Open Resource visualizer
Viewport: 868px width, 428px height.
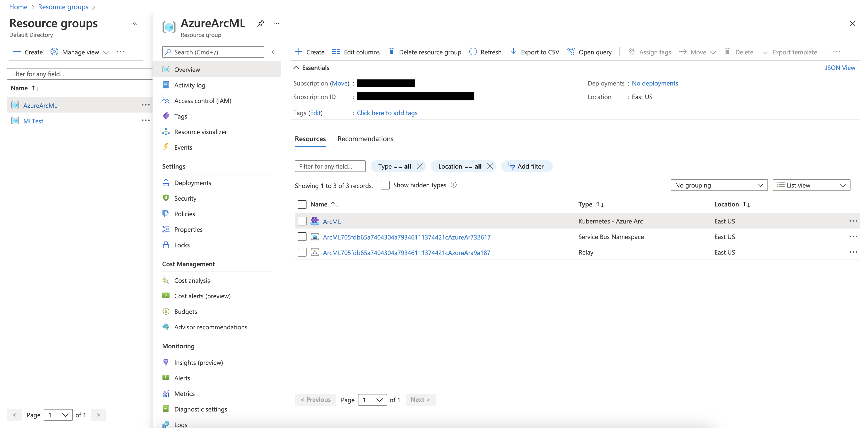coord(200,132)
